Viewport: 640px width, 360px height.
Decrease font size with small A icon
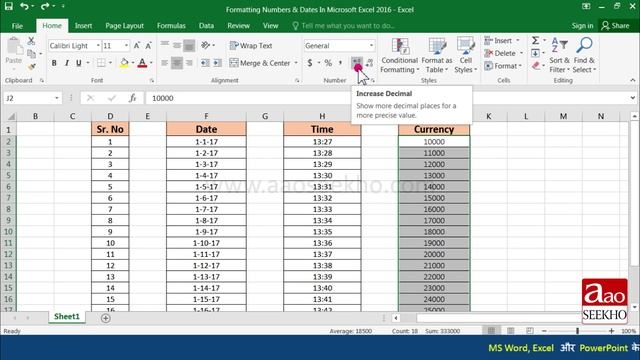(x=149, y=45)
